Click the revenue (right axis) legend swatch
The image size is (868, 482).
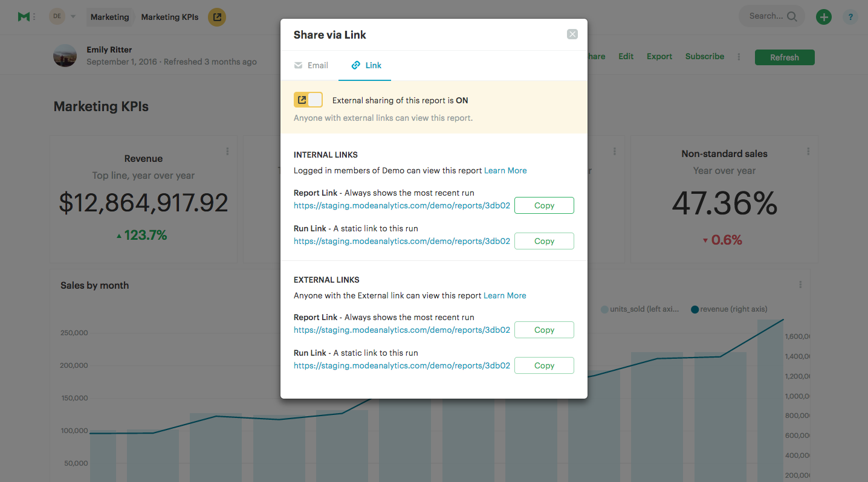(x=695, y=309)
